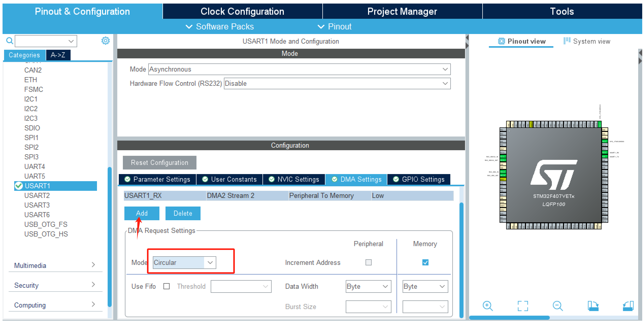Click the Add DMA request button

coord(142,213)
